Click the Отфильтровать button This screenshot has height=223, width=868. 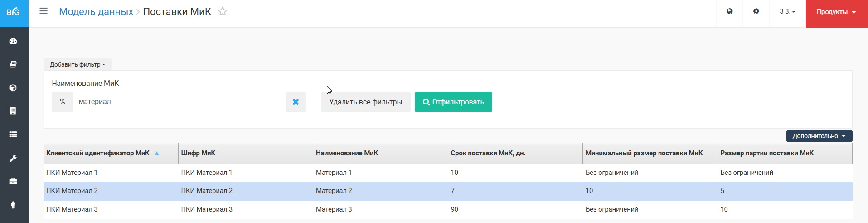(x=453, y=102)
